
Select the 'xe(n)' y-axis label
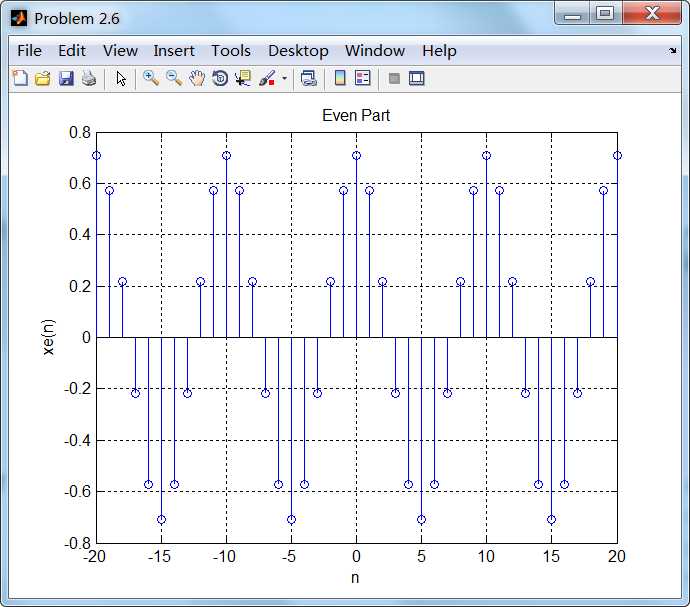pos(48,337)
